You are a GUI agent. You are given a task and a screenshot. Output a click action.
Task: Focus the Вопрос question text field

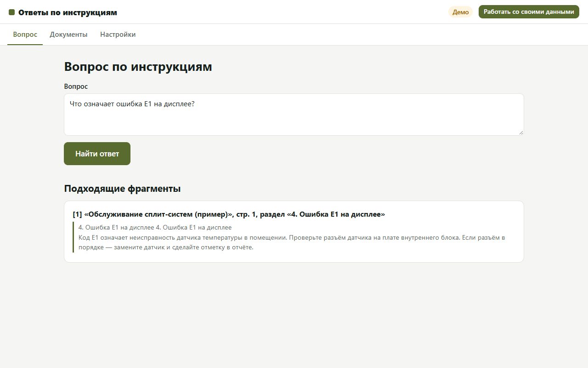(x=294, y=115)
